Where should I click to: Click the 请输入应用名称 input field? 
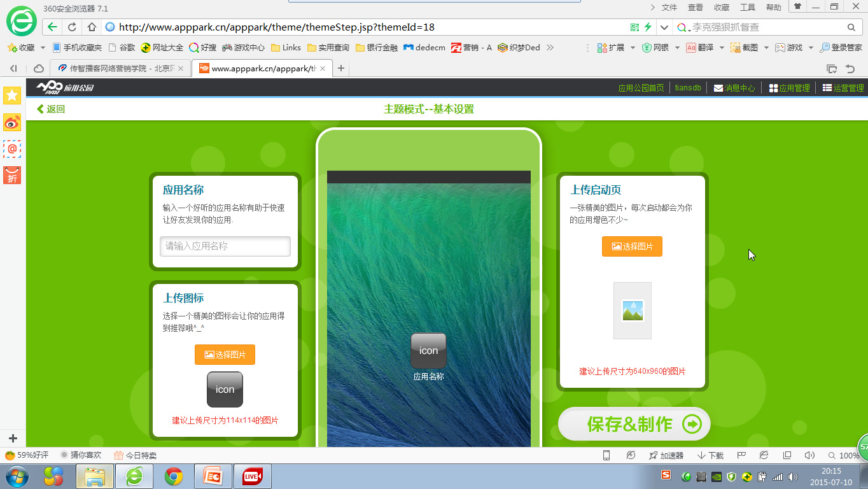[225, 246]
